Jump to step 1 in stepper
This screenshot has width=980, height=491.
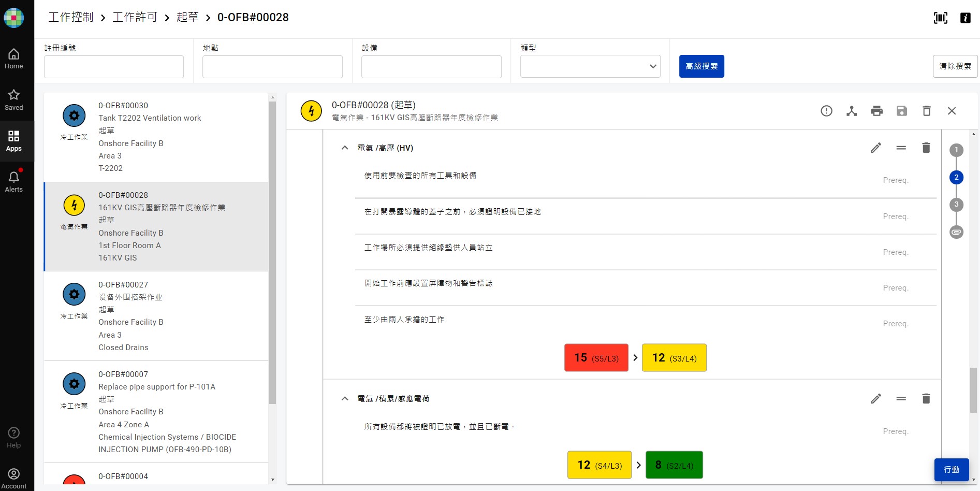click(956, 150)
